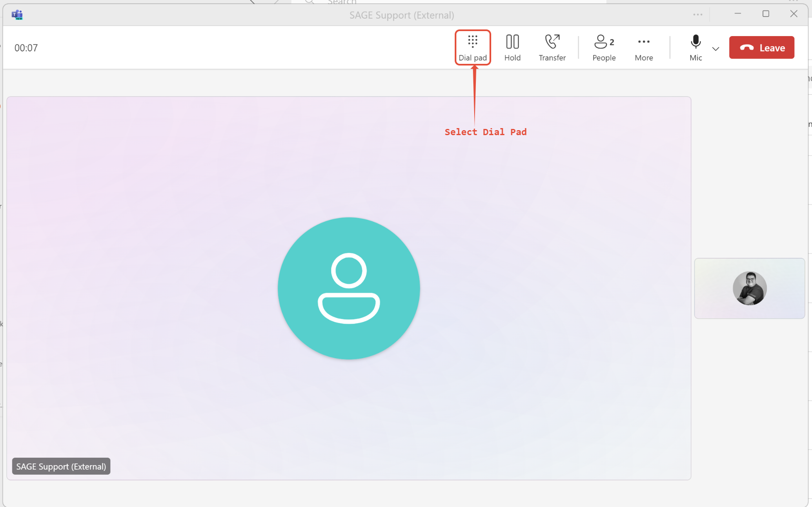812x507 pixels.
Task: Click the call duration timer
Action: pyautogui.click(x=26, y=48)
